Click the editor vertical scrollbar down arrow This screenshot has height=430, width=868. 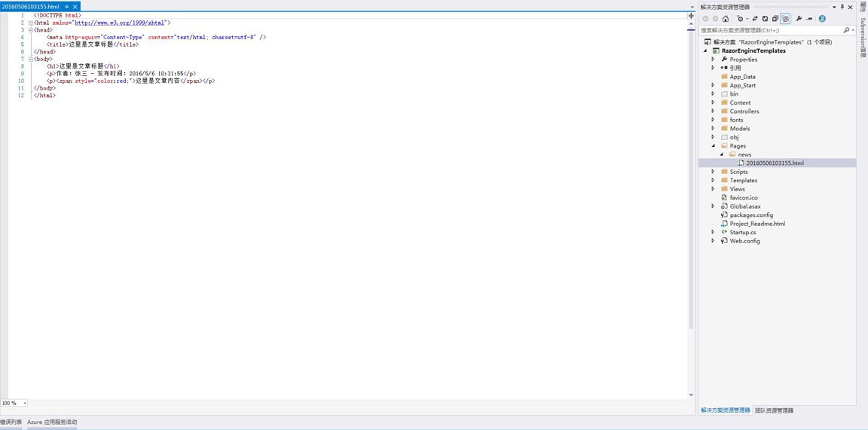click(x=691, y=395)
